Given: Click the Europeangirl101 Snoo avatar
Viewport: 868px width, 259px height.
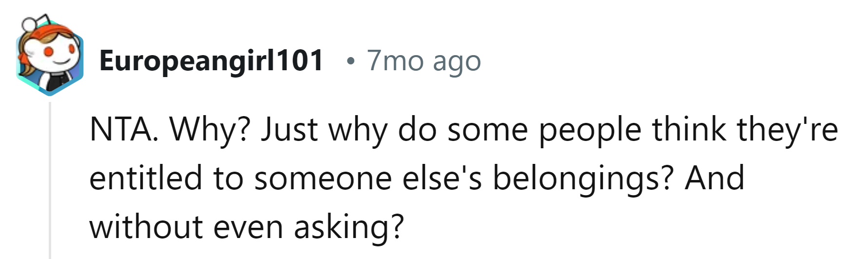Looking at the screenshot, I should click(x=49, y=58).
